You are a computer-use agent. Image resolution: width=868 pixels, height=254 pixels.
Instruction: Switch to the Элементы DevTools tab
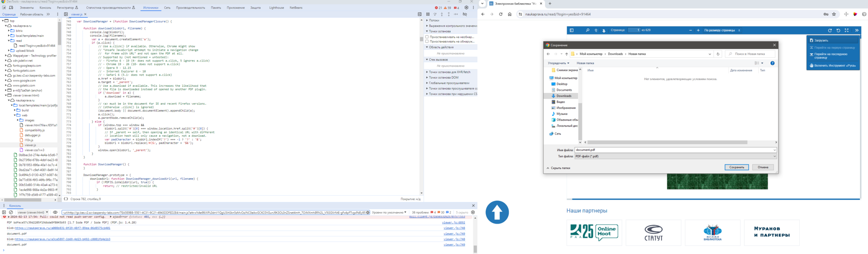pyautogui.click(x=27, y=8)
